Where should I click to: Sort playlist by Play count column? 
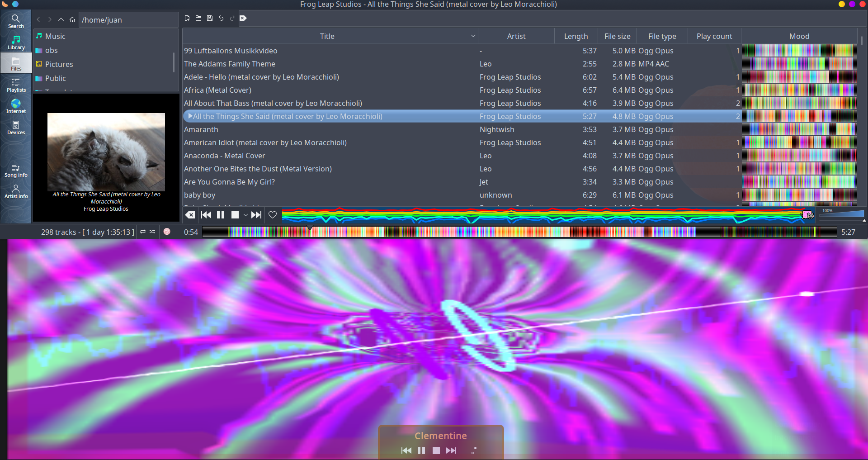pyautogui.click(x=714, y=36)
